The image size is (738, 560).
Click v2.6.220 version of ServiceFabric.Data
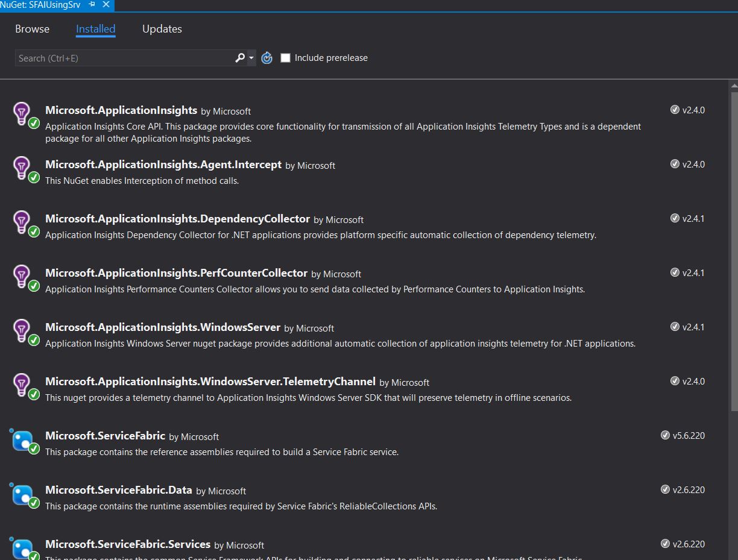coord(689,490)
